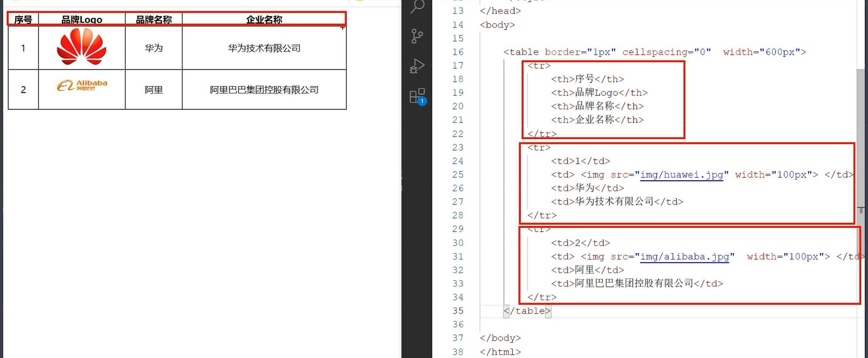
Task: Open the img/alibaba.jpg path link
Action: point(684,256)
